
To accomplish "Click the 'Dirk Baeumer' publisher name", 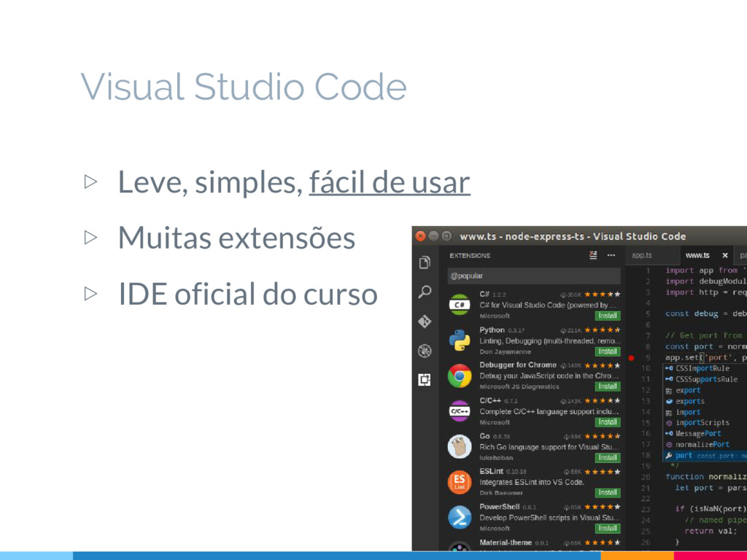I will [500, 492].
